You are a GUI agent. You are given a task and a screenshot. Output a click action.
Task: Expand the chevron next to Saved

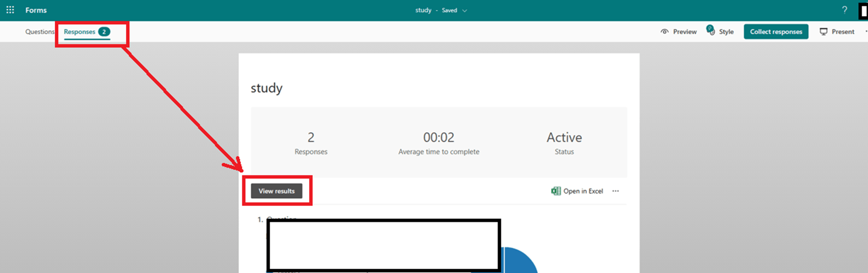pyautogui.click(x=464, y=10)
